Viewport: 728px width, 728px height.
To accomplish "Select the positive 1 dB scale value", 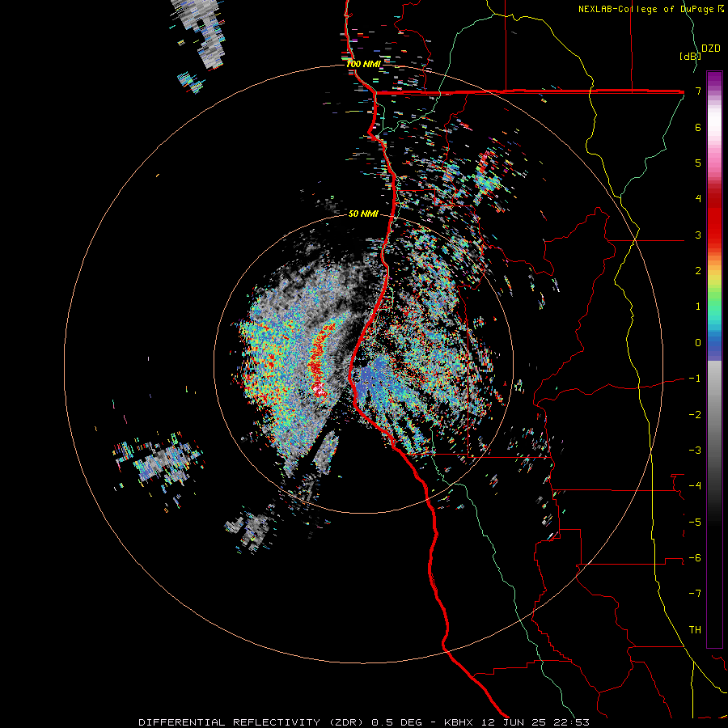I will pos(698,307).
